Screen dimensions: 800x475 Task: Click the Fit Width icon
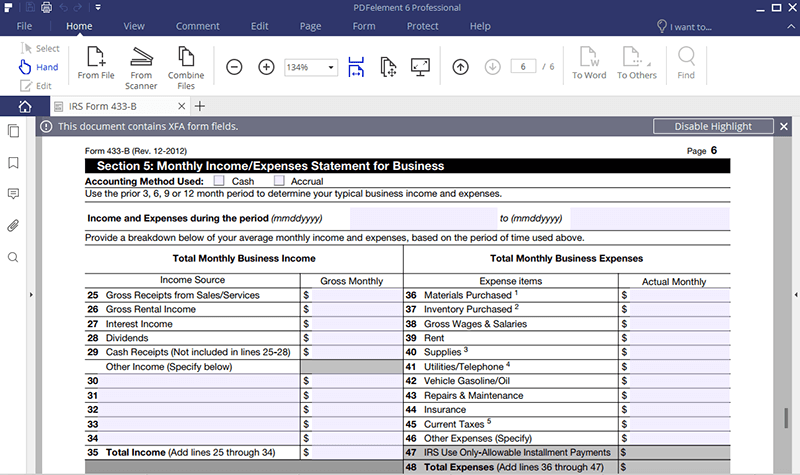tap(356, 67)
